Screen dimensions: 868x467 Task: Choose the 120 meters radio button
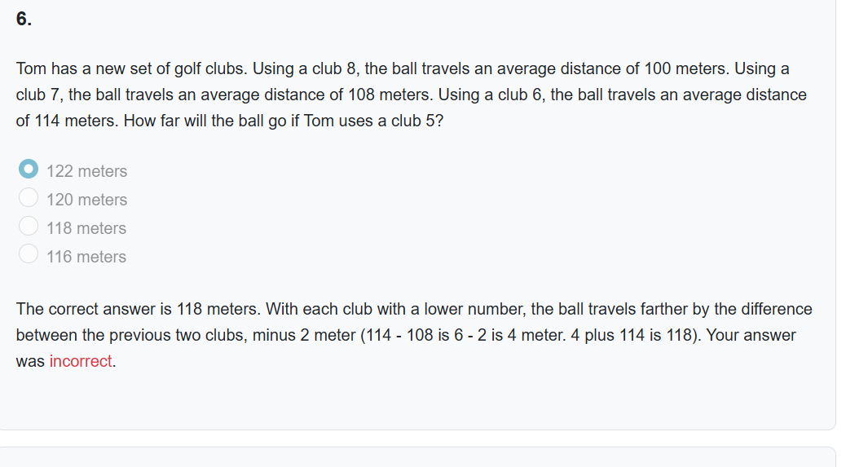(29, 197)
